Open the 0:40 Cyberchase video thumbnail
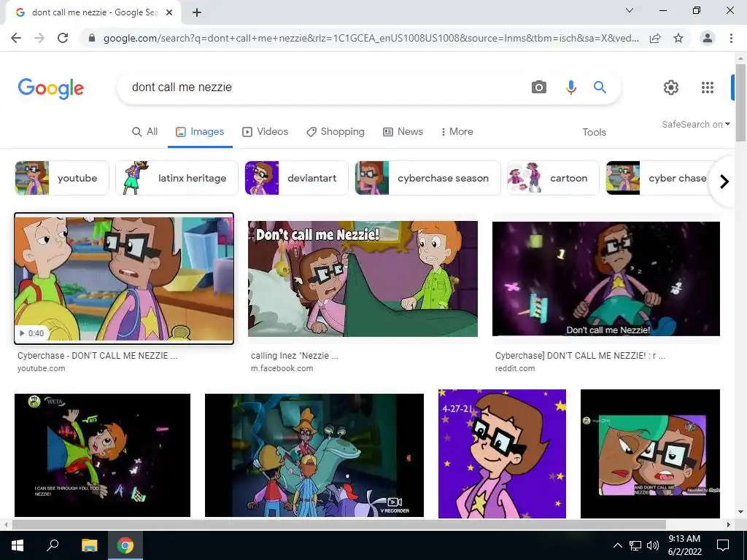Viewport: 747px width, 560px height. [124, 279]
